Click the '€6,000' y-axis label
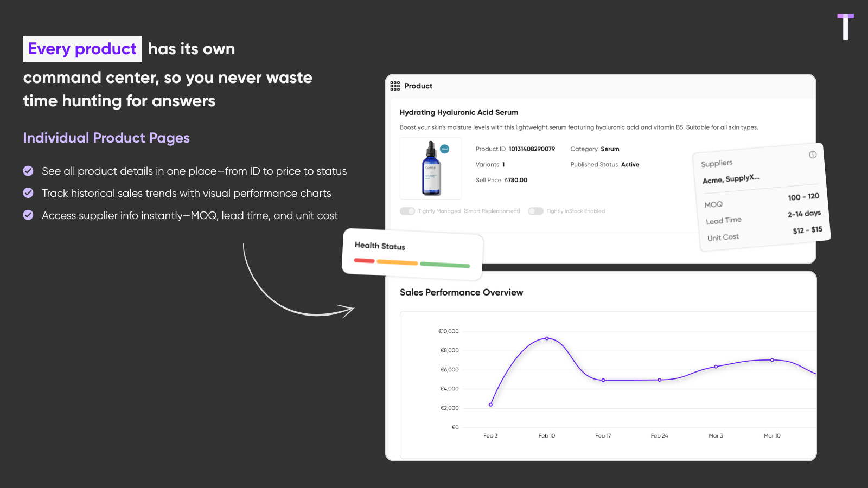Screen dimensions: 868x488 pos(450,370)
